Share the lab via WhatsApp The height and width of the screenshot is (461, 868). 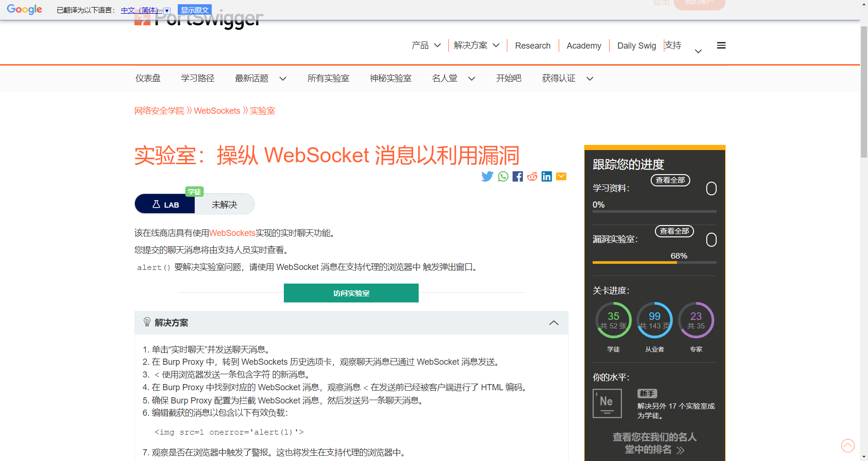click(x=502, y=176)
